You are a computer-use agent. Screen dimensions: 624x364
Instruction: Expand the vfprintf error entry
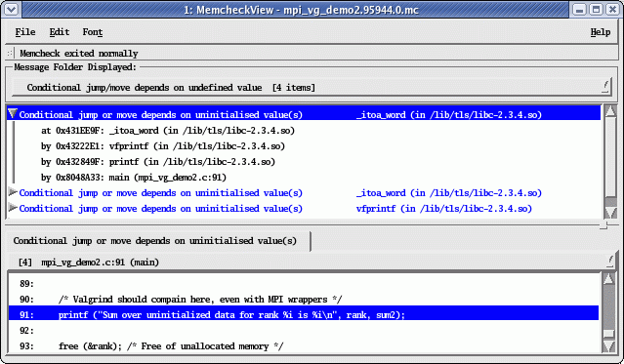pos(13,208)
